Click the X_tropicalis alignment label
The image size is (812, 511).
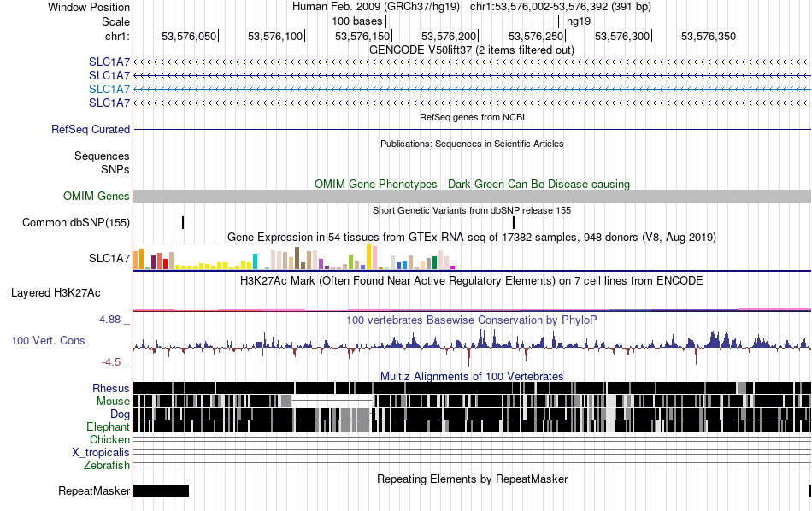(x=101, y=453)
